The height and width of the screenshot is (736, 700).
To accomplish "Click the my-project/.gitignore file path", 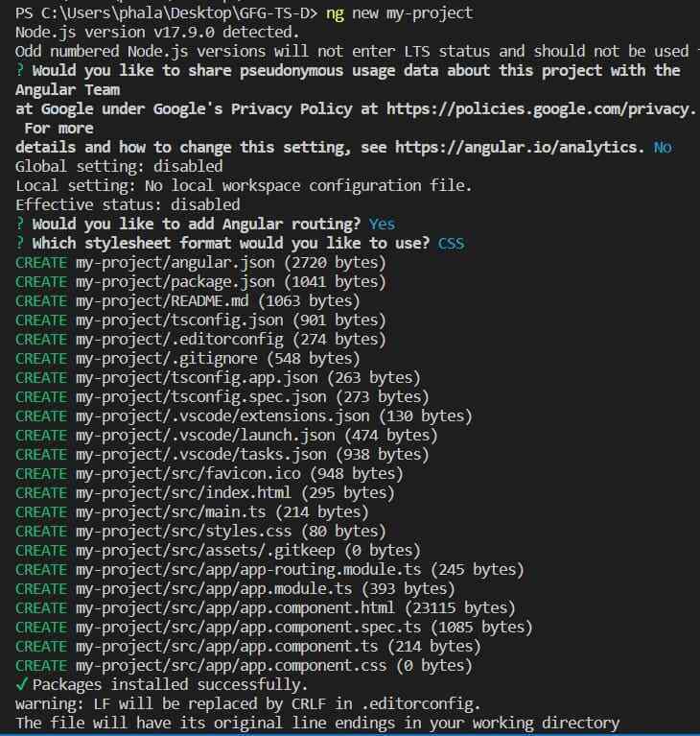I will tap(167, 359).
